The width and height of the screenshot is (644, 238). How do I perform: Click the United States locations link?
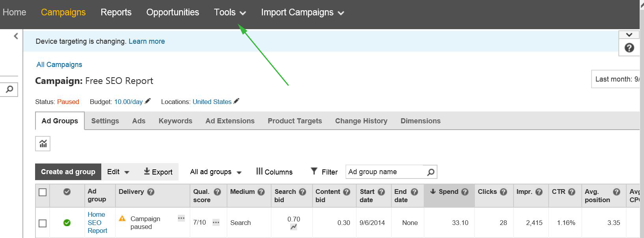[x=212, y=102]
